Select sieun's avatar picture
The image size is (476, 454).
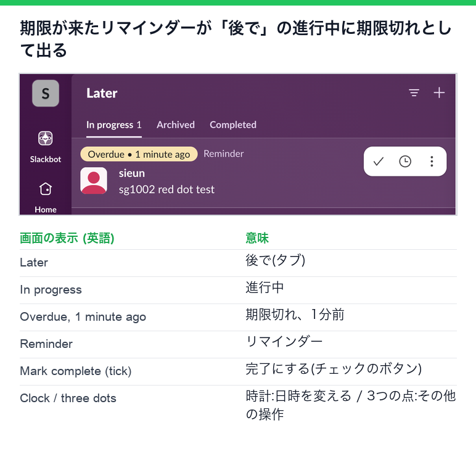94,181
